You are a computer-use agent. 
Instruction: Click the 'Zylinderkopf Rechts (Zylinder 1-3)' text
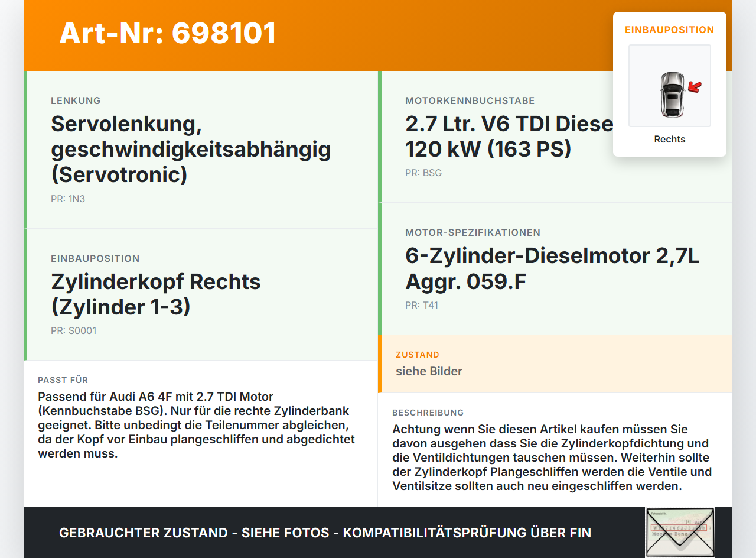[x=156, y=294]
